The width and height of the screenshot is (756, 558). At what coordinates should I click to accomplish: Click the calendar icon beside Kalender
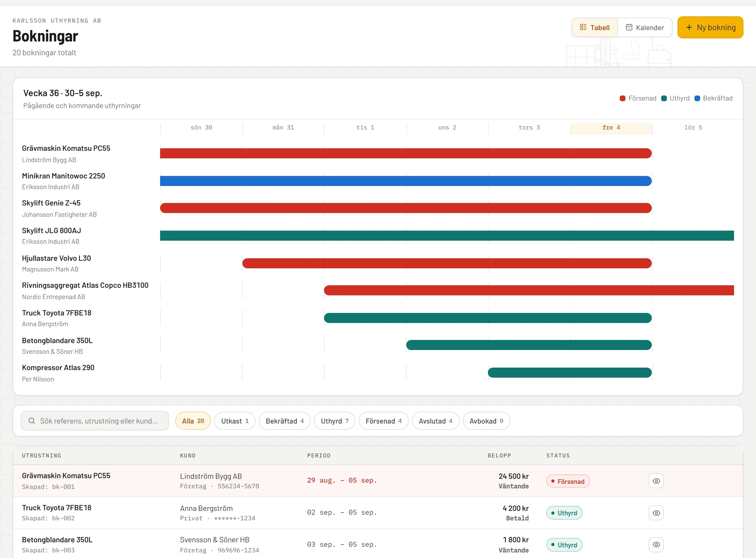coord(629,27)
